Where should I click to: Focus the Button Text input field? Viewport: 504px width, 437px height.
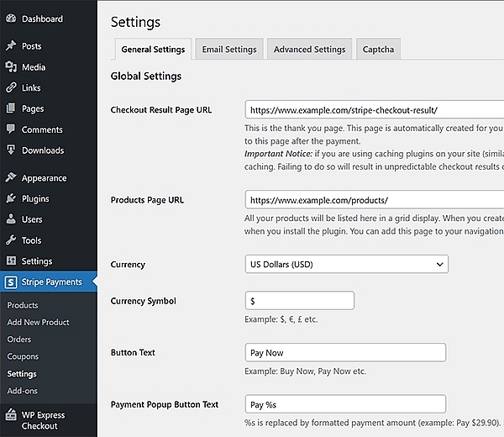(345, 352)
